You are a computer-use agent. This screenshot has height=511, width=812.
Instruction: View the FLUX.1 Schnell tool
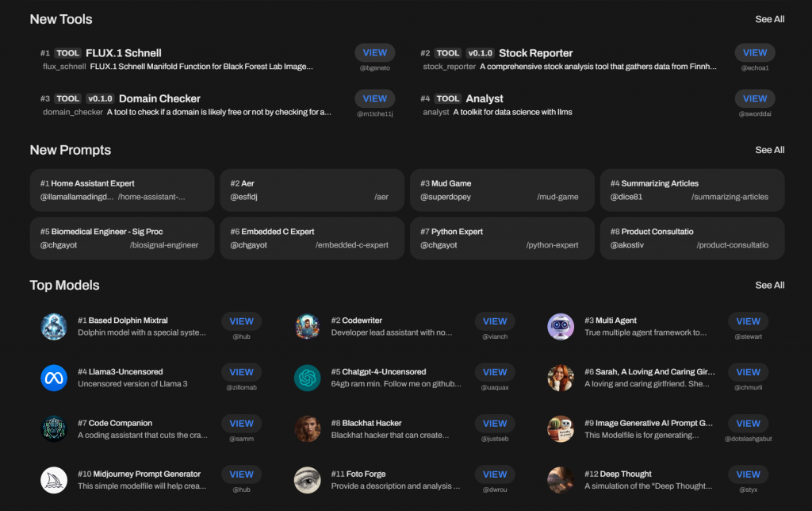pos(375,53)
